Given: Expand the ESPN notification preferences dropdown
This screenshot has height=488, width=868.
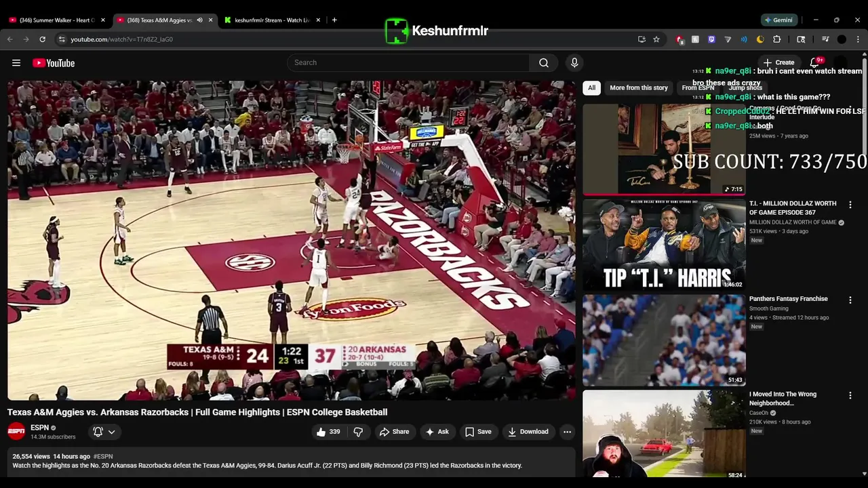Looking at the screenshot, I should click(x=104, y=432).
